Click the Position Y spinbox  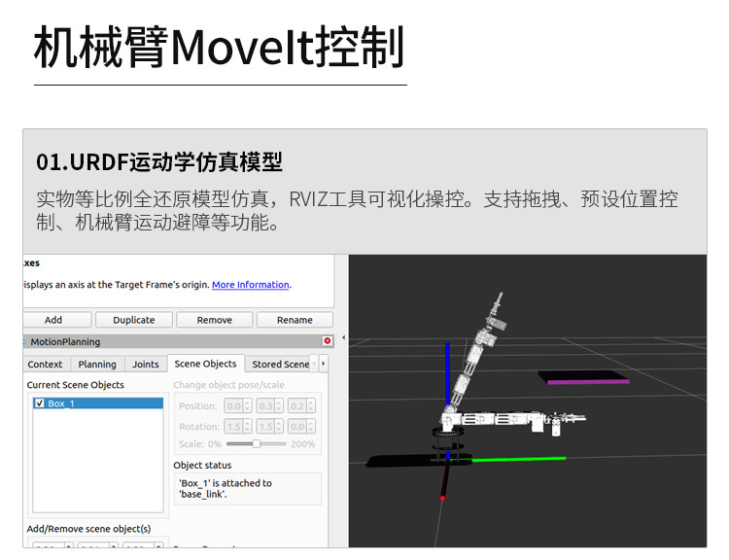pyautogui.click(x=269, y=406)
